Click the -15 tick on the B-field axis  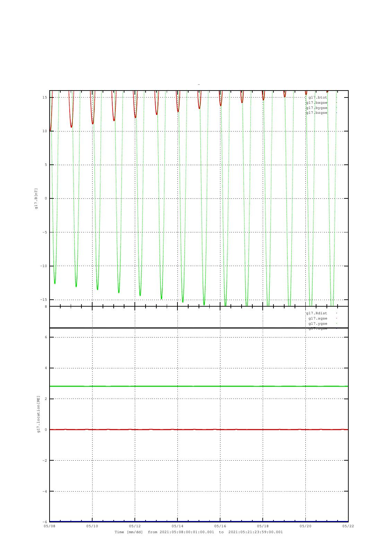coord(43,300)
